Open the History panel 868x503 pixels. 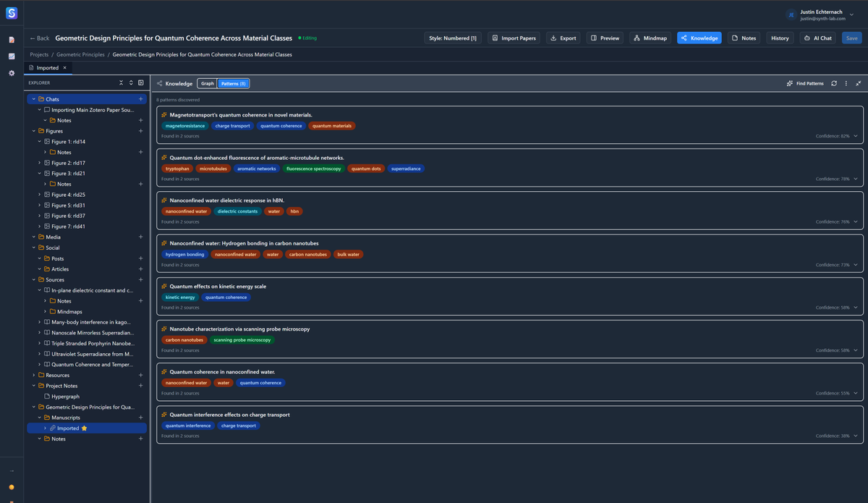point(780,38)
